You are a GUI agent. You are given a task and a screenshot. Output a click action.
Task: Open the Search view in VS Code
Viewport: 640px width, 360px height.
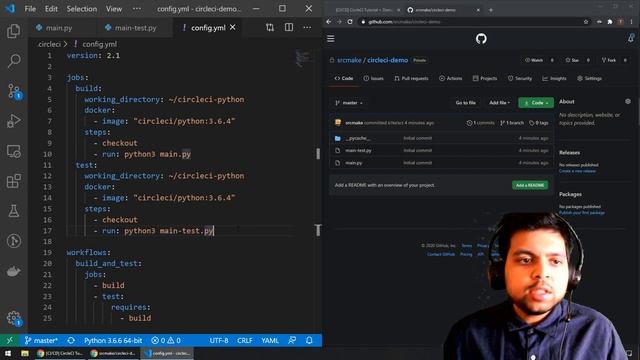(13, 61)
